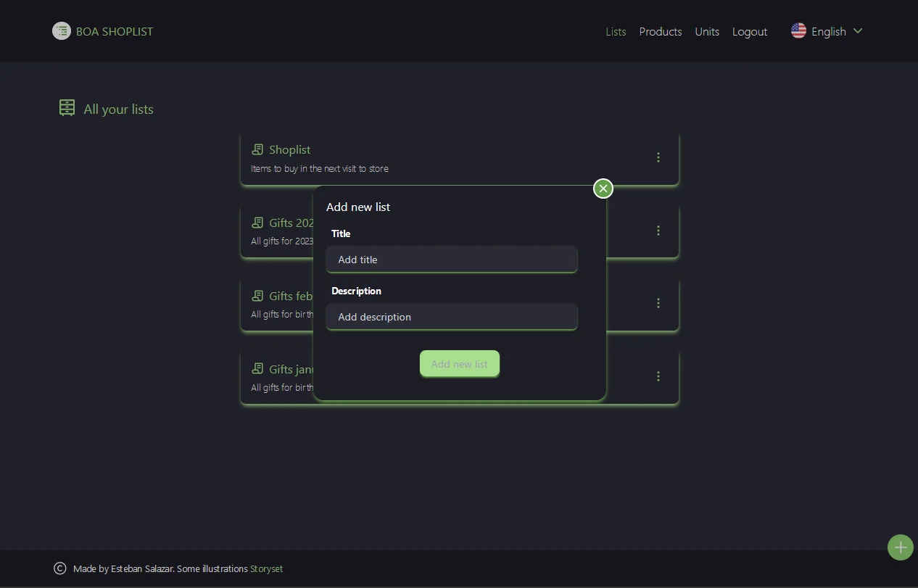Click the Shoplist list receipt icon
The image size is (918, 588).
tap(257, 149)
